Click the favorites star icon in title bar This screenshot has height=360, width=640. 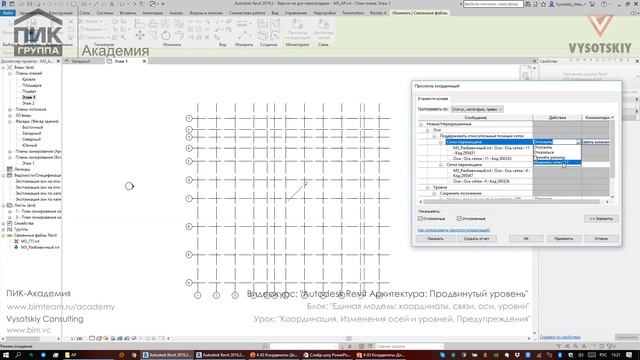[x=544, y=4]
